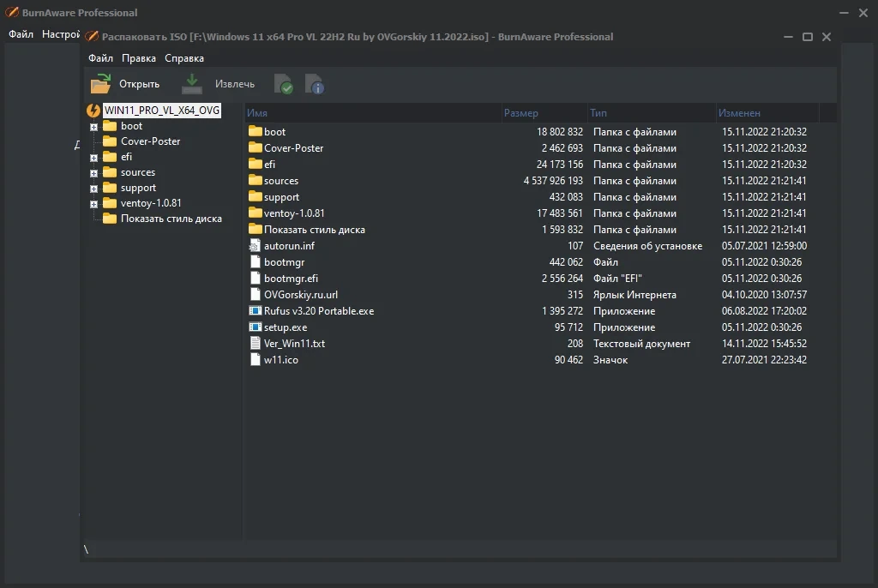This screenshot has width=878, height=588.
Task: Select the autorun.inf file name
Action: click(289, 246)
